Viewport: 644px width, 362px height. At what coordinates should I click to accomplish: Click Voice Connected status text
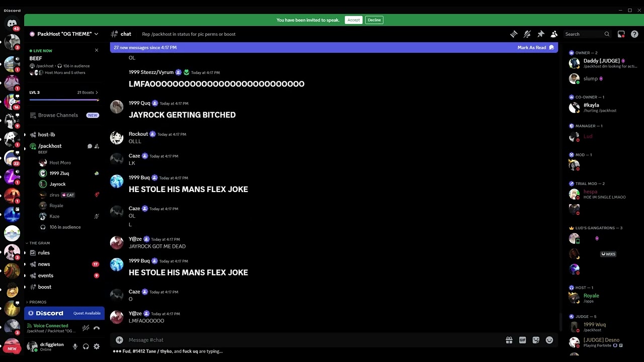50,326
